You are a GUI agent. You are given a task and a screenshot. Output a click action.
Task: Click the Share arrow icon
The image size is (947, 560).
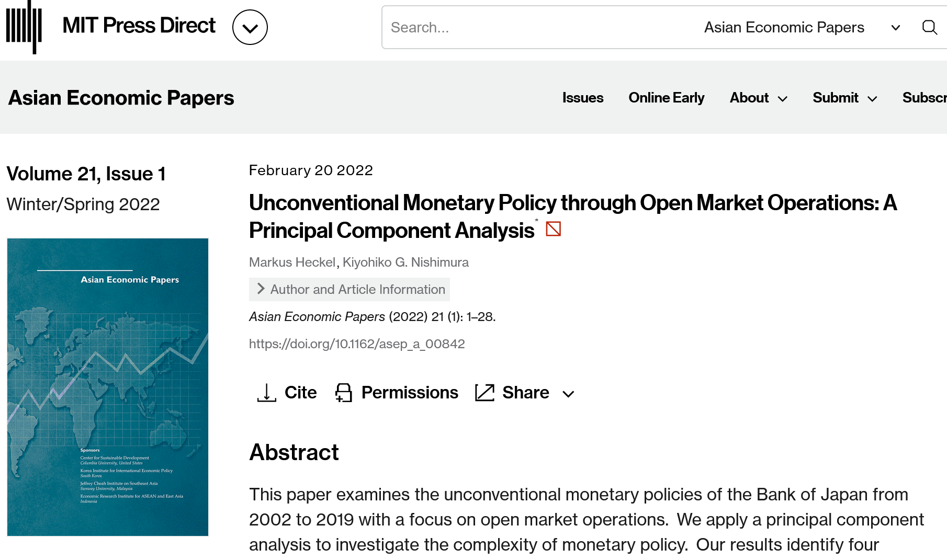coord(484,393)
